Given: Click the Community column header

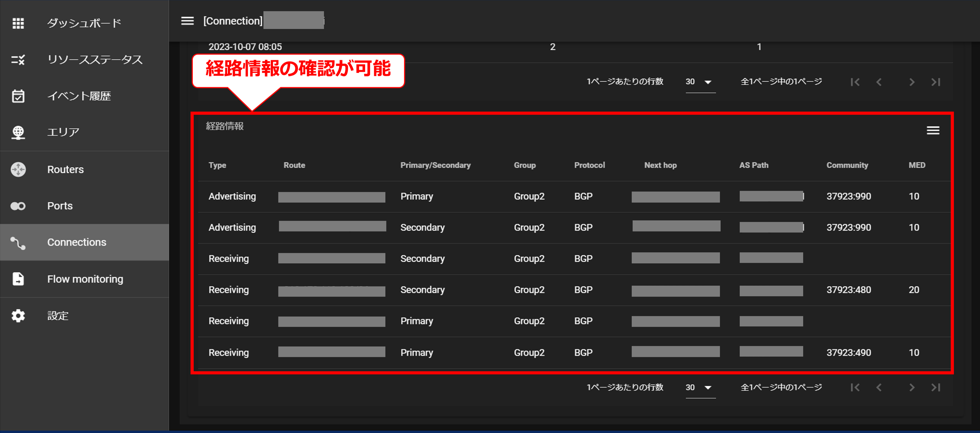Looking at the screenshot, I should click(x=847, y=165).
